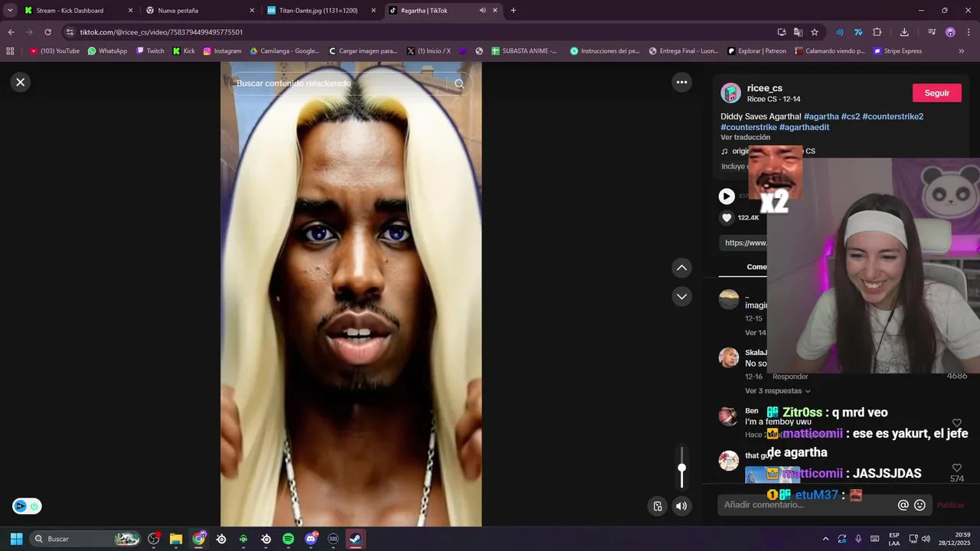Open media control playlist icon

click(x=932, y=32)
